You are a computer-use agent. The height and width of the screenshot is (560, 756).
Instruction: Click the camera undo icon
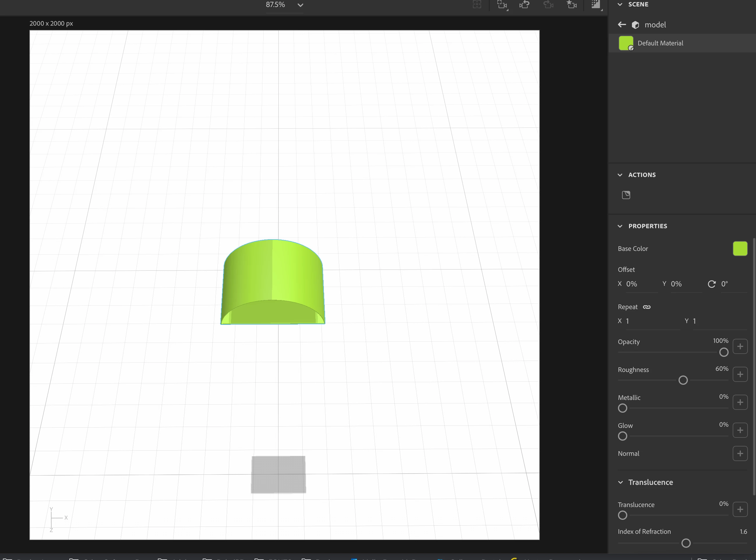pyautogui.click(x=524, y=5)
